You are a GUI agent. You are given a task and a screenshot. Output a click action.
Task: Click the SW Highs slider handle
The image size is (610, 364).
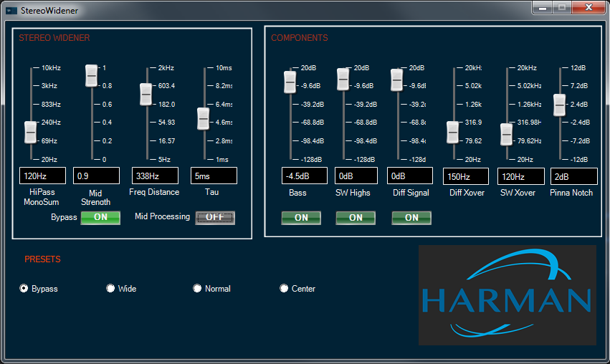[x=343, y=80]
